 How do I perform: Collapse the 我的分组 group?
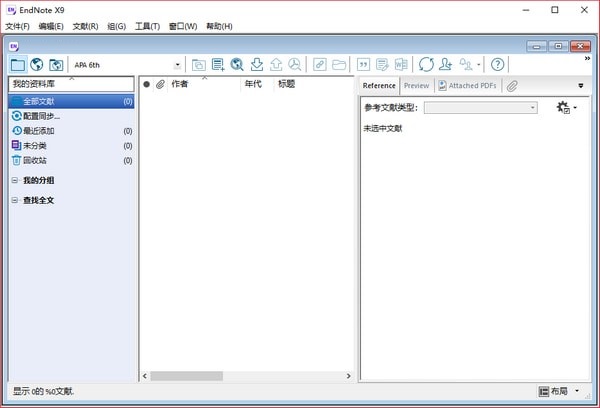(x=15, y=181)
